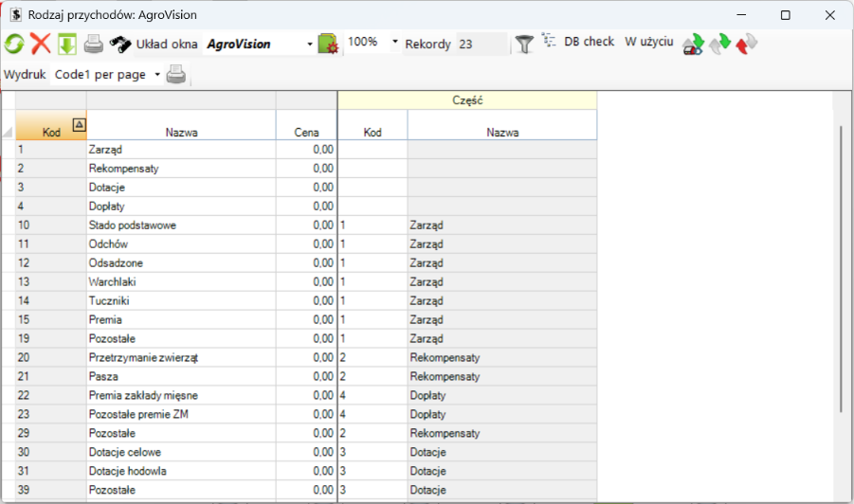The width and height of the screenshot is (854, 504).
Task: Click the printer icon beside Code1 per page
Action: click(176, 74)
